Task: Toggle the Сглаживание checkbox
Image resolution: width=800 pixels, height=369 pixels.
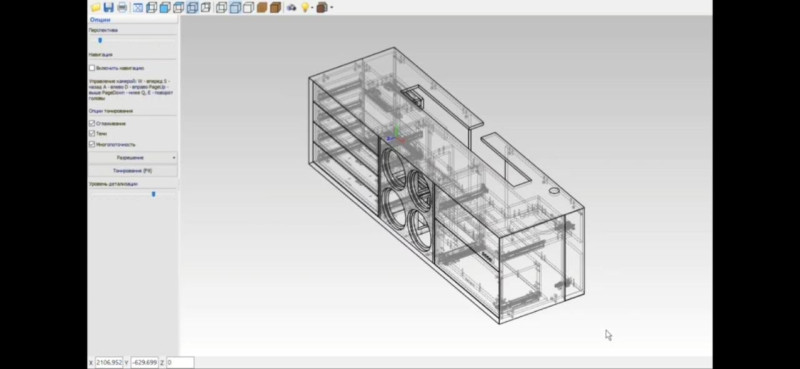Action: tap(92, 124)
